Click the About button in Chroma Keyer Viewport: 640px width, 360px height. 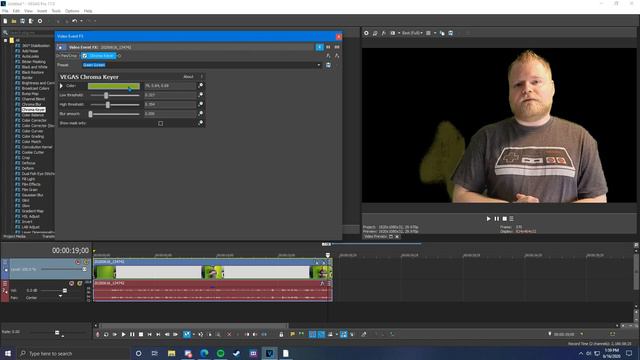click(188, 77)
